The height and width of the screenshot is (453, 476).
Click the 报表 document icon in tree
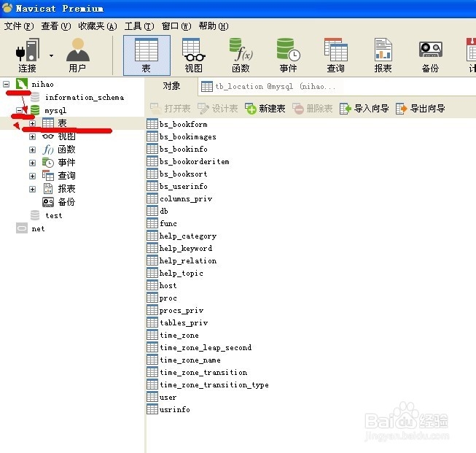pyautogui.click(x=48, y=189)
